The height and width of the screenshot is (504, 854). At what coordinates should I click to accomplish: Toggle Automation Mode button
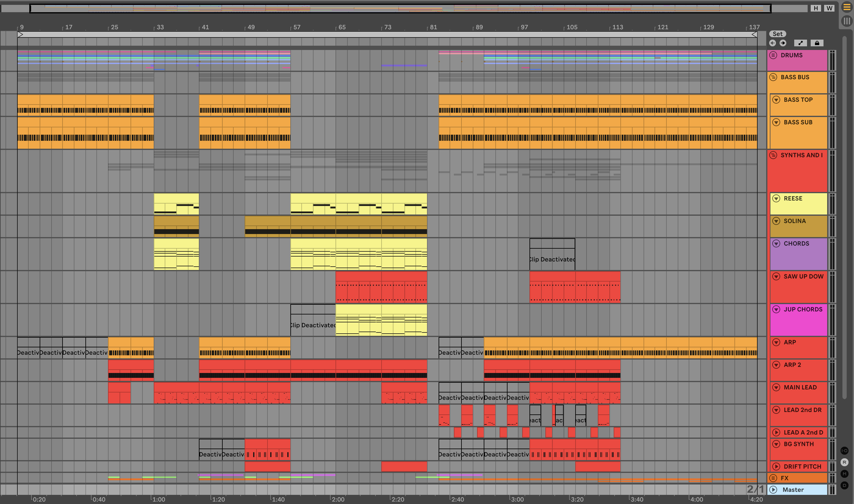tap(801, 43)
